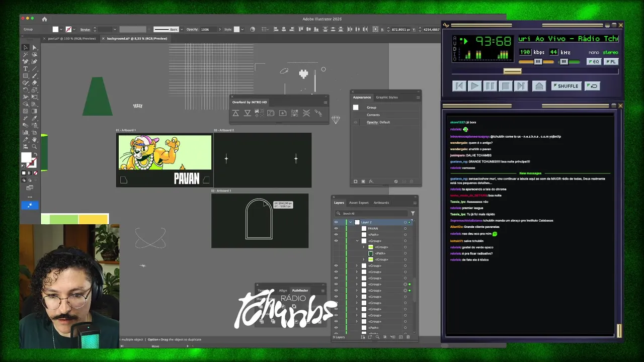This screenshot has width=644, height=362.
Task: Toggle Opacity visibility eye in Appearance panel
Action: pos(356,122)
